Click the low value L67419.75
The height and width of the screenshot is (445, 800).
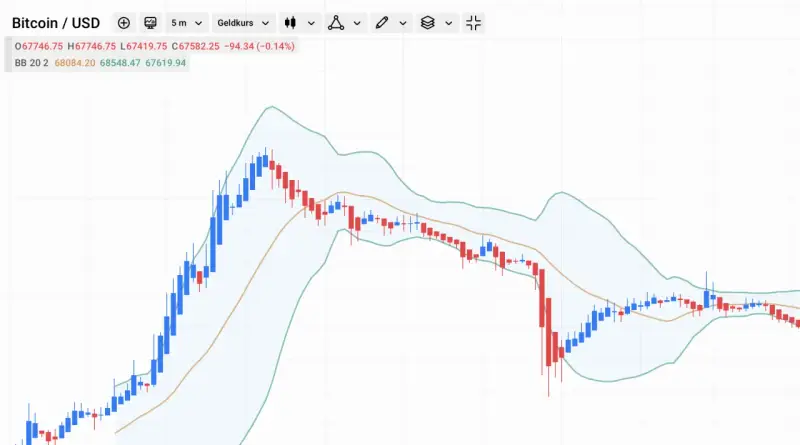(144, 46)
